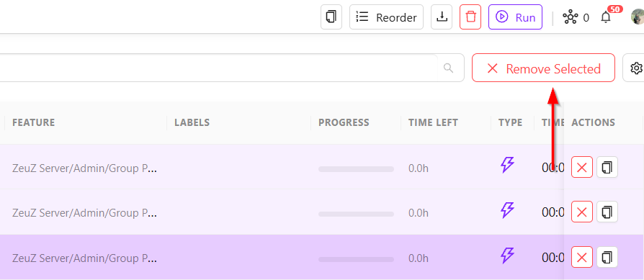Click the search magnifier icon
Image resolution: width=644 pixels, height=280 pixels.
[x=449, y=68]
